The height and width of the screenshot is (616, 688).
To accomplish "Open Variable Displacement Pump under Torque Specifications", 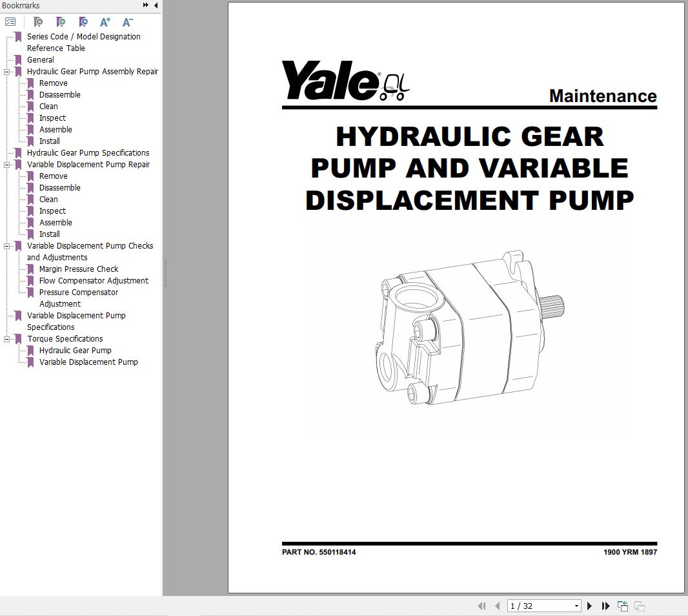I will [88, 362].
